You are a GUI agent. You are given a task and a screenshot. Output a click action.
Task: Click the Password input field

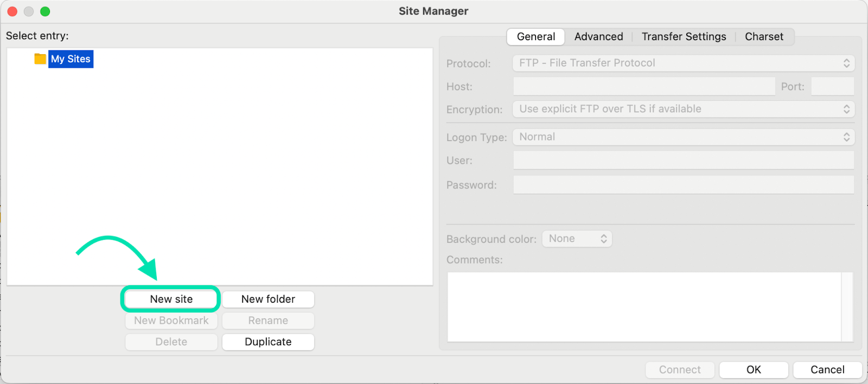684,184
